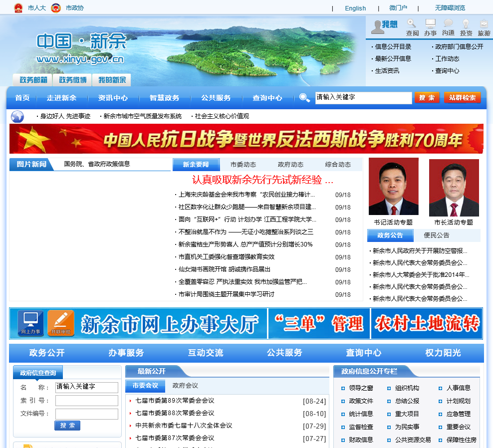Image resolution: width=493 pixels, height=448 pixels.
Task: Select the 互动交流 section tab
Action: click(x=206, y=353)
